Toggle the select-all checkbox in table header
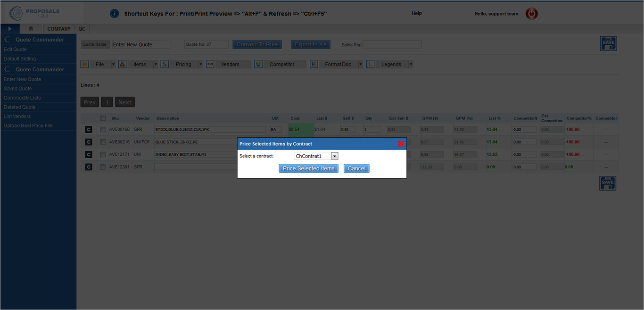Viewport: 644px width, 310px height. coord(103,118)
